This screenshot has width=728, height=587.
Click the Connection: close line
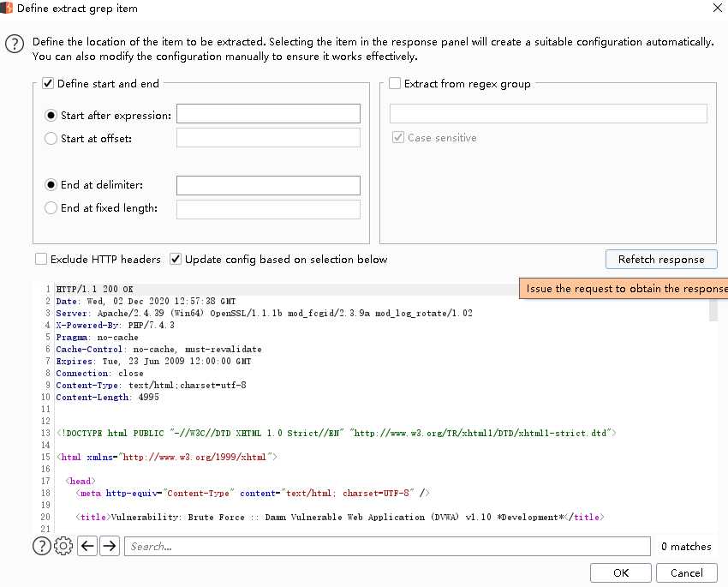[x=100, y=374]
